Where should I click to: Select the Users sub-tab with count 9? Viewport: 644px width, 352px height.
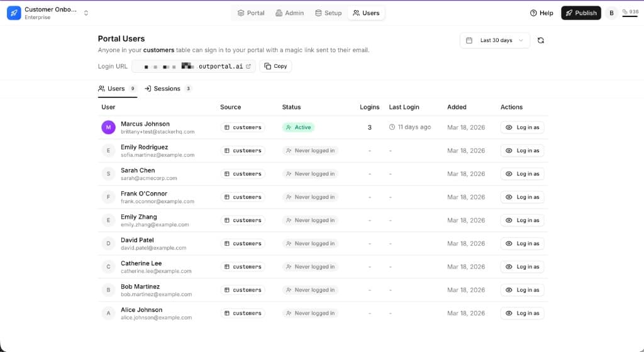[x=117, y=89]
